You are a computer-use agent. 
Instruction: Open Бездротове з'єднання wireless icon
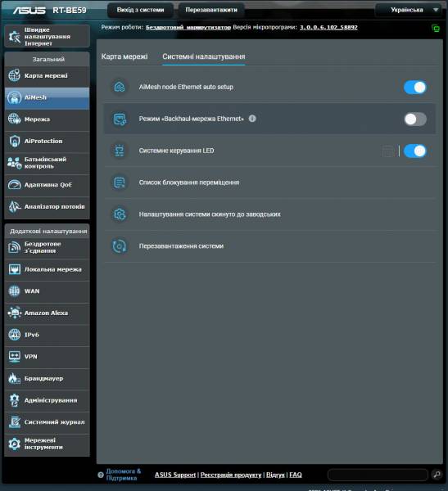[14, 247]
